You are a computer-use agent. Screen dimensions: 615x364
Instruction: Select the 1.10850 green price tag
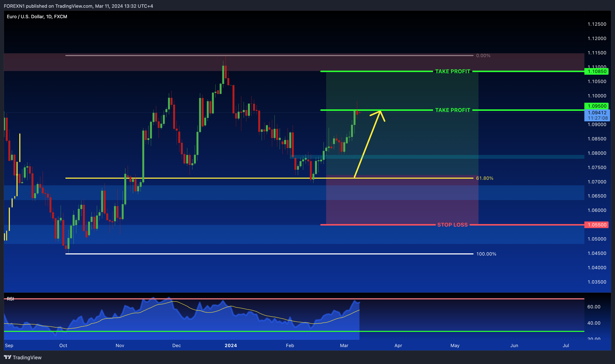(597, 71)
